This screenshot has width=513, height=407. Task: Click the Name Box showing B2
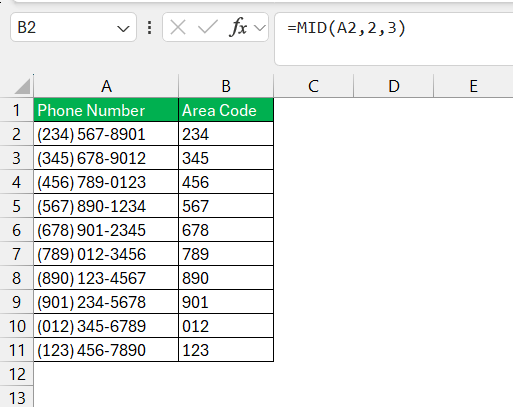(73, 27)
